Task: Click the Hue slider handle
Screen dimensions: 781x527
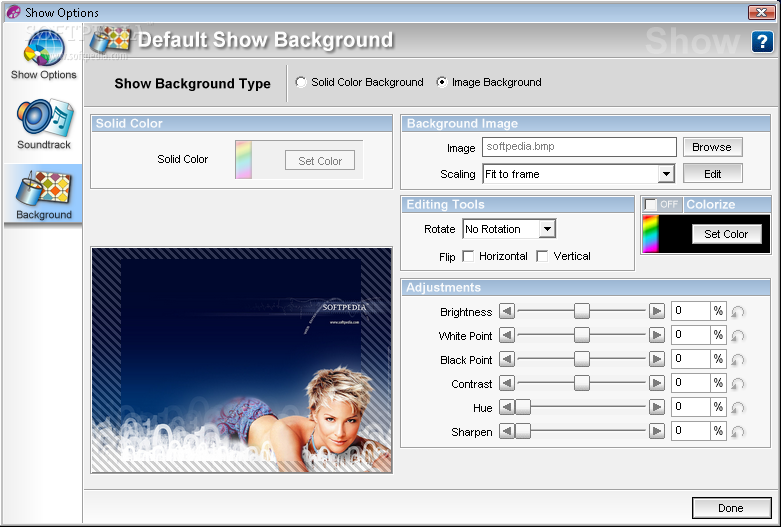Action: click(x=522, y=407)
